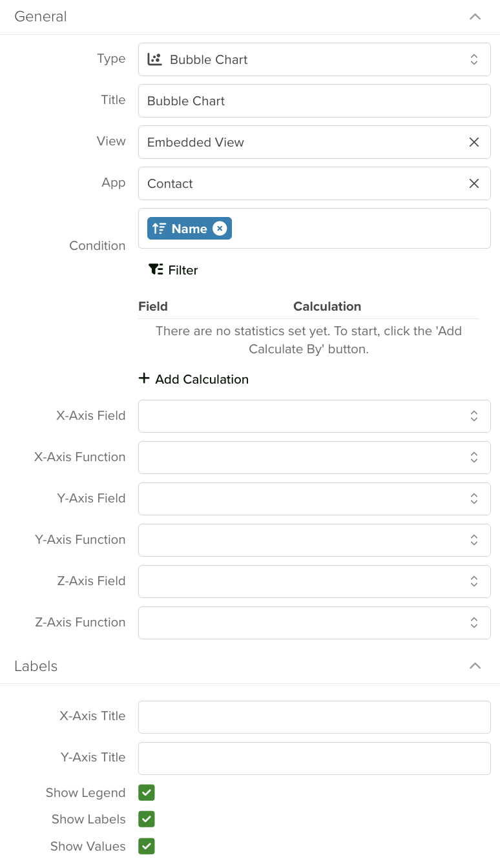Image resolution: width=500 pixels, height=868 pixels.
Task: Clear the Embedded View selection with X
Action: pos(474,142)
